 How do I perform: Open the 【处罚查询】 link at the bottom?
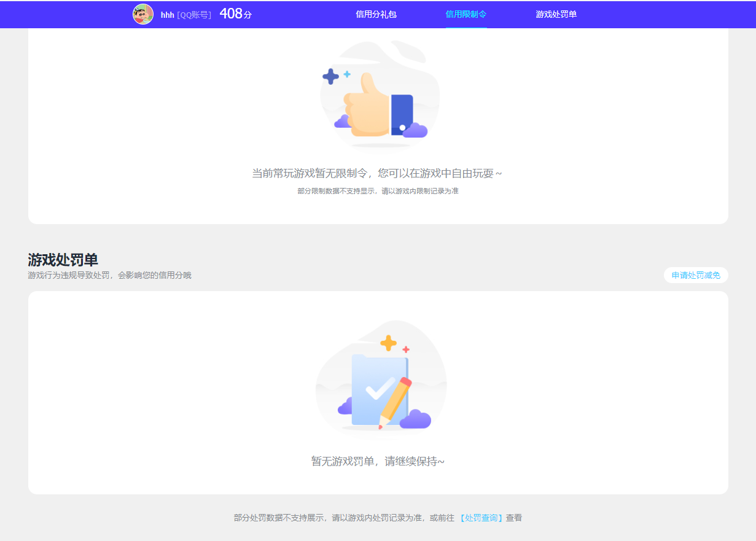point(481,518)
